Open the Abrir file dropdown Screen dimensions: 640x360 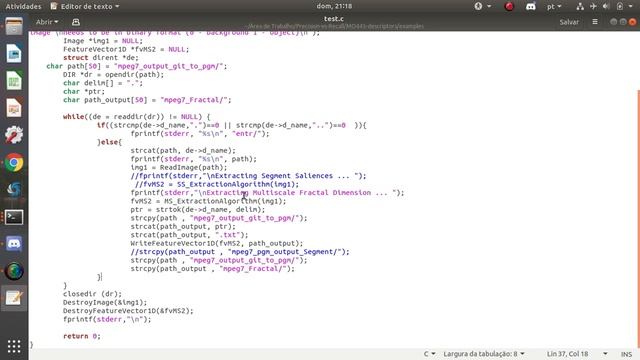47,22
